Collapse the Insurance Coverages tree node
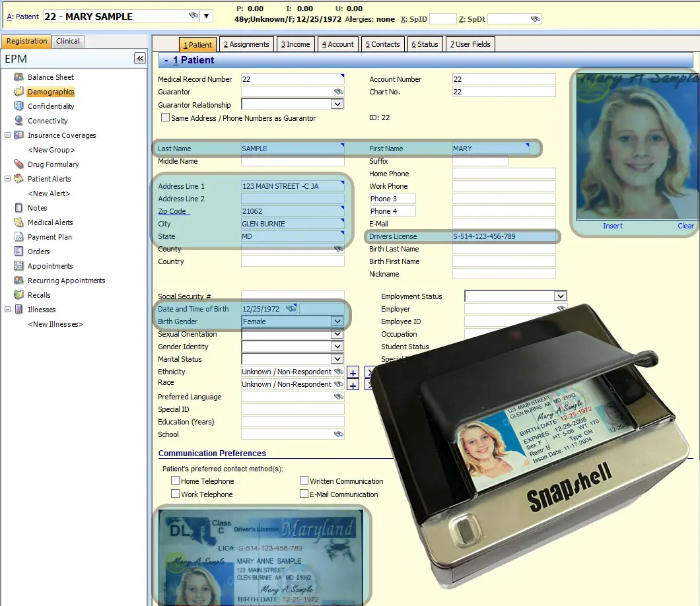700x606 pixels. point(8,135)
